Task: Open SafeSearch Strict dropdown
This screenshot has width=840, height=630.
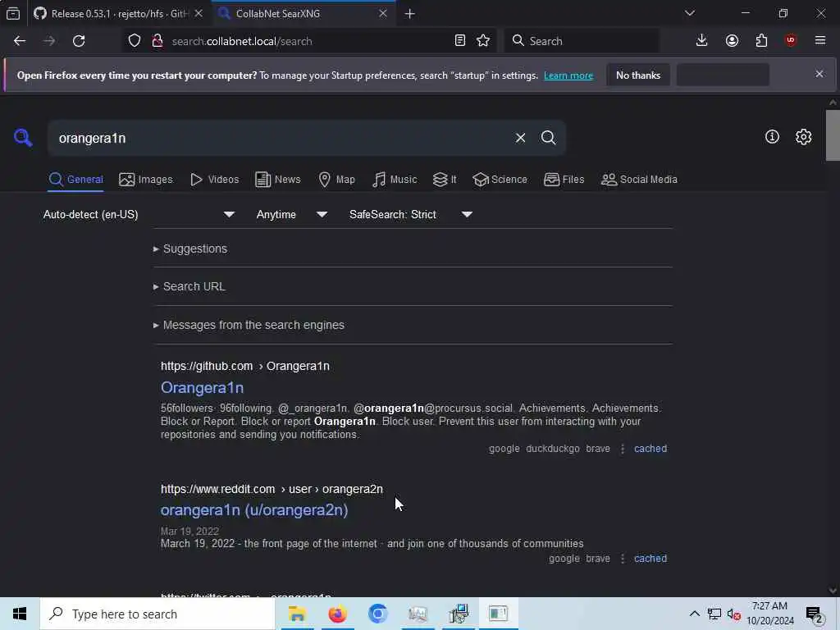Action: pos(410,214)
